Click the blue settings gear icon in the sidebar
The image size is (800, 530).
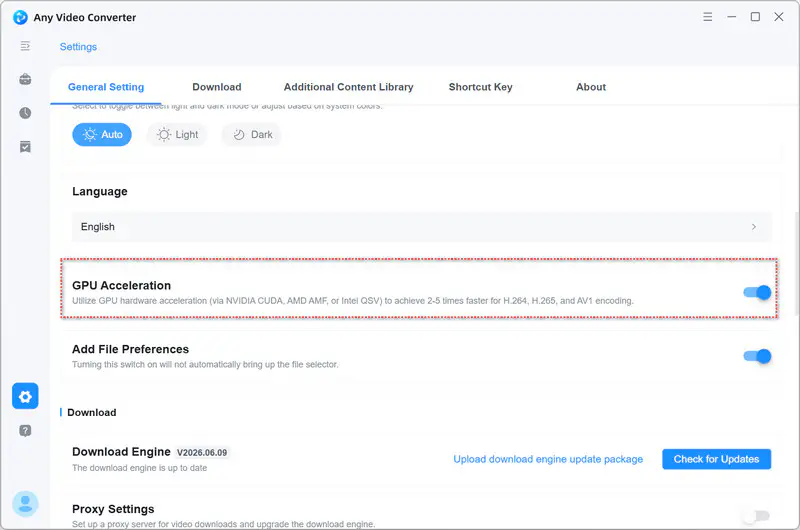tap(25, 396)
